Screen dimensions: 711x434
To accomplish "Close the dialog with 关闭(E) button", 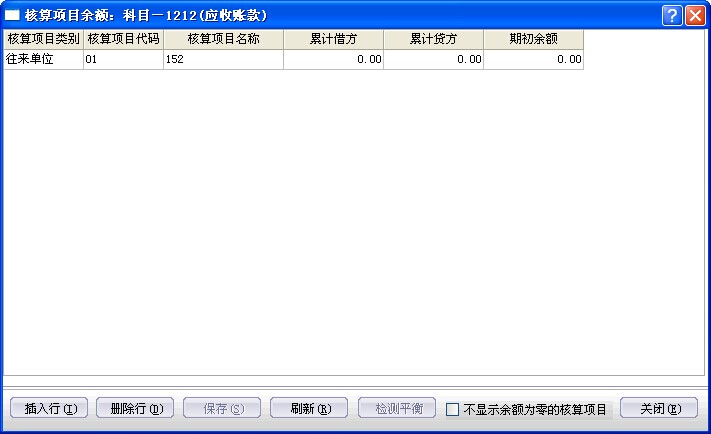I will click(659, 408).
